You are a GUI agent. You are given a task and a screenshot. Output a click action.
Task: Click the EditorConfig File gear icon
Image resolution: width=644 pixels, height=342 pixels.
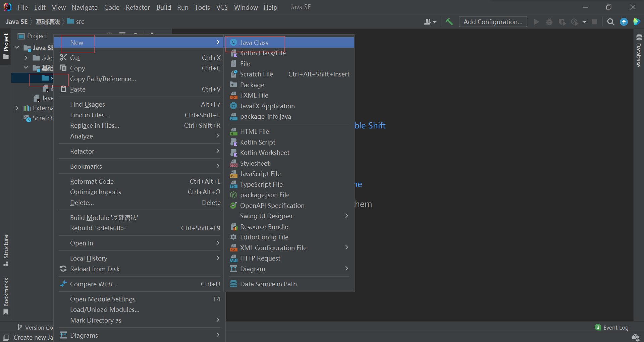[x=234, y=237]
